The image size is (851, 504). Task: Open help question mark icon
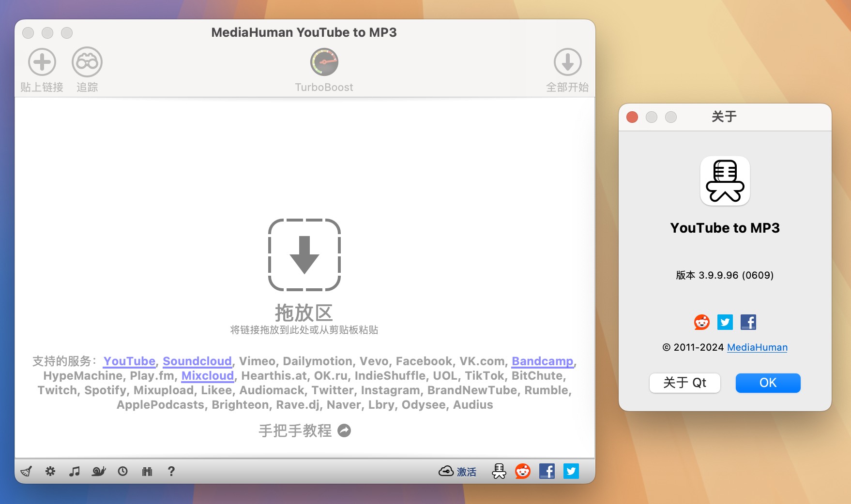[171, 471]
